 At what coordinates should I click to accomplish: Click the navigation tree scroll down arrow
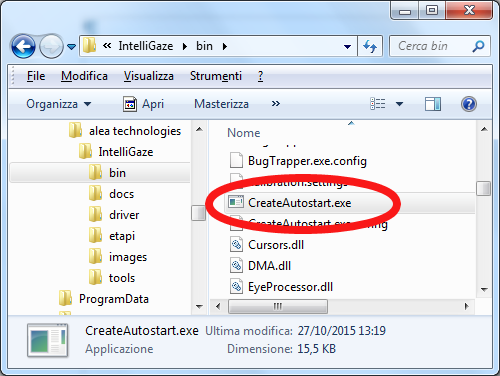[x=199, y=307]
